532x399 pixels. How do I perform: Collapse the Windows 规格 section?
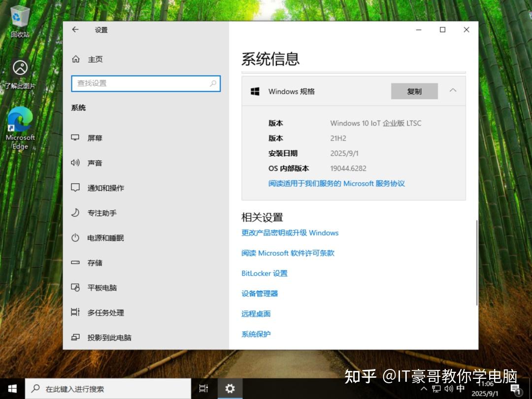(x=454, y=91)
